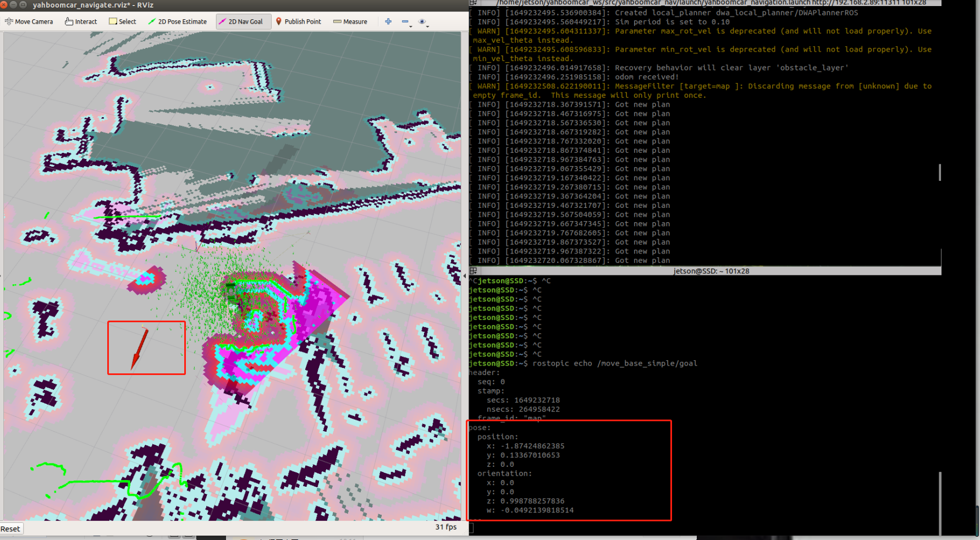Click the 31 fps status readout
Screen dimensions: 980x540
click(x=446, y=527)
